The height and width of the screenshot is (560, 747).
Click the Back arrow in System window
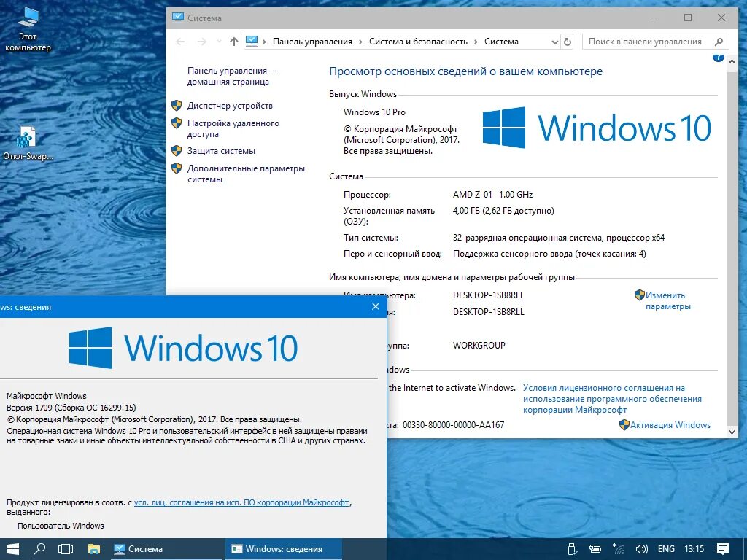coord(180,42)
